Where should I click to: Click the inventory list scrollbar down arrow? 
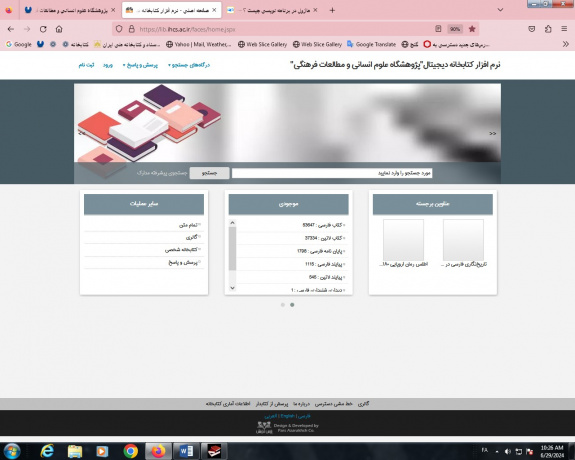point(232,288)
